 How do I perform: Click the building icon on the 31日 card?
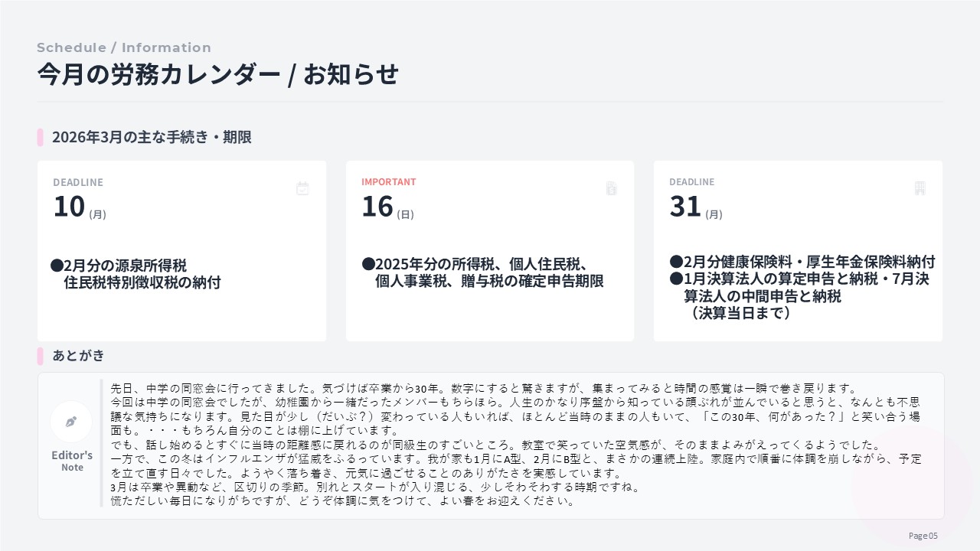(920, 188)
